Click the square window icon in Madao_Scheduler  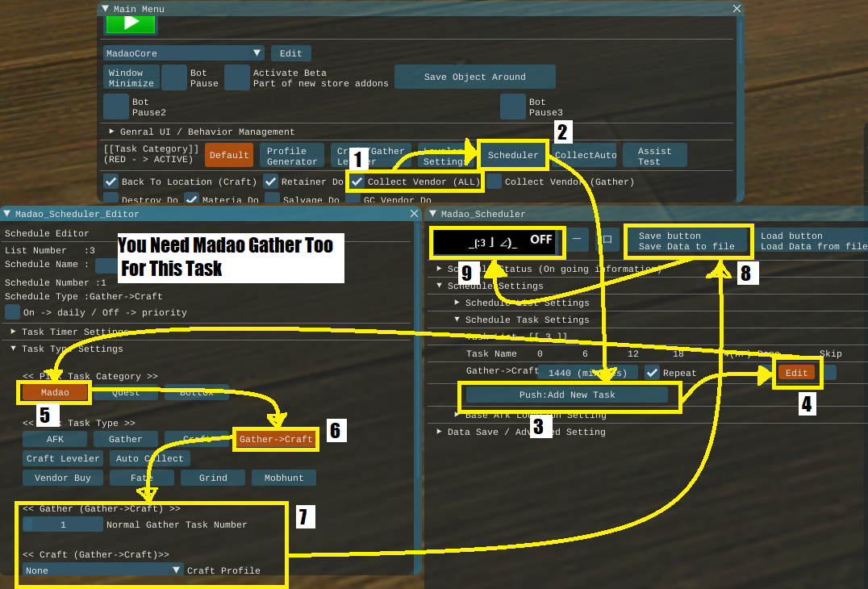(607, 240)
